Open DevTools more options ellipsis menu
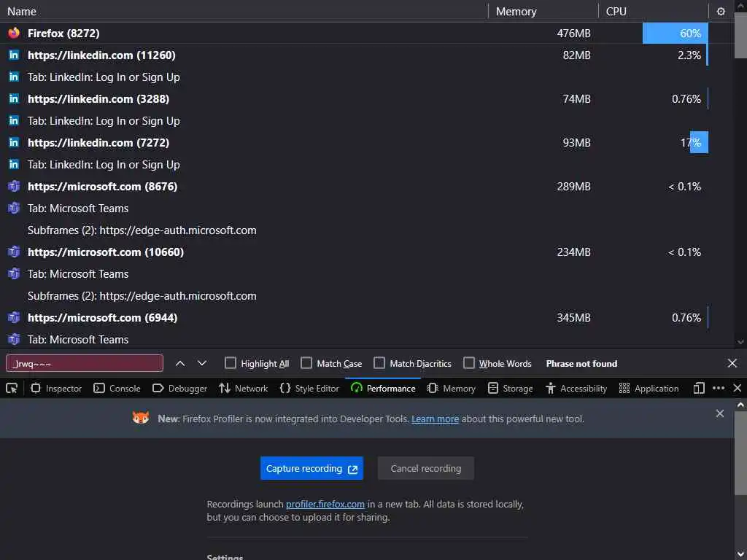The image size is (747, 560). (x=719, y=389)
